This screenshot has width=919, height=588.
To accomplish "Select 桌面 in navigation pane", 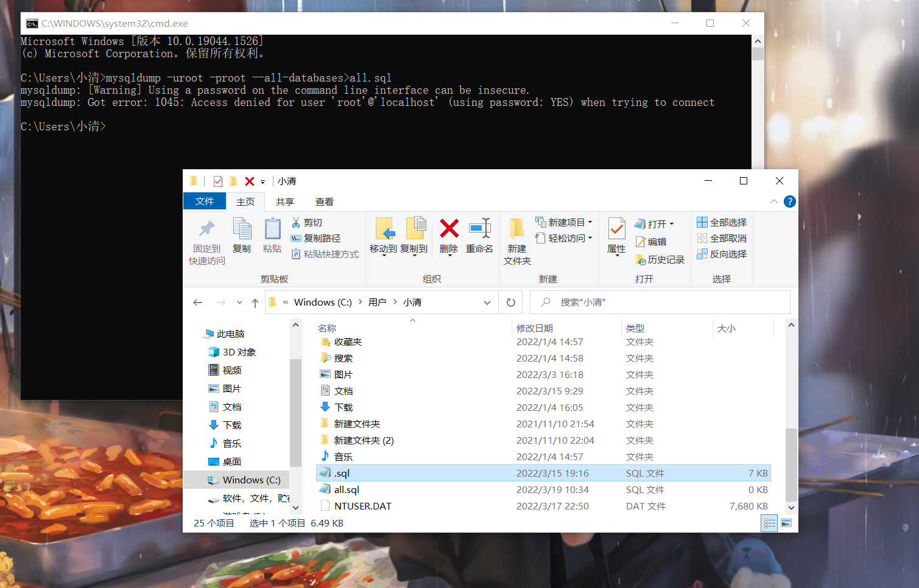I will click(x=225, y=462).
